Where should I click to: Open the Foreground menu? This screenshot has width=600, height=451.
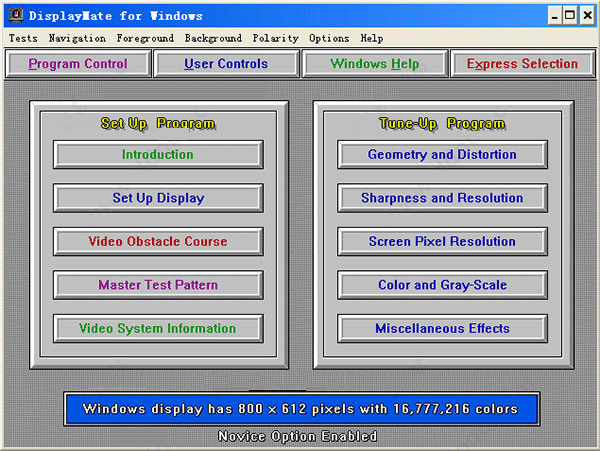pos(145,38)
